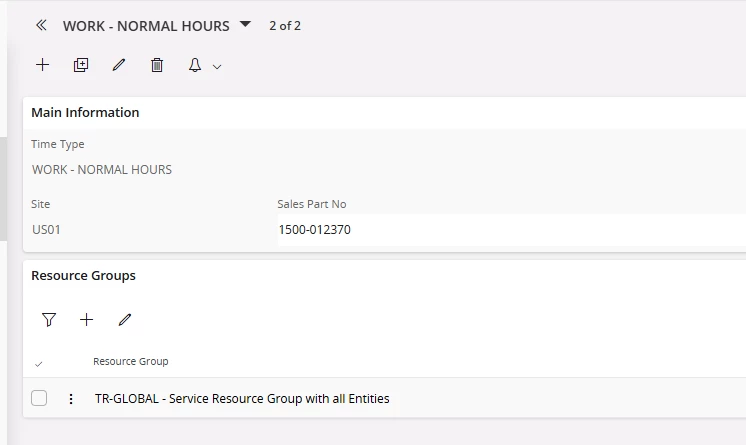Add a new record with the plus icon
The width and height of the screenshot is (746, 445).
[x=42, y=65]
